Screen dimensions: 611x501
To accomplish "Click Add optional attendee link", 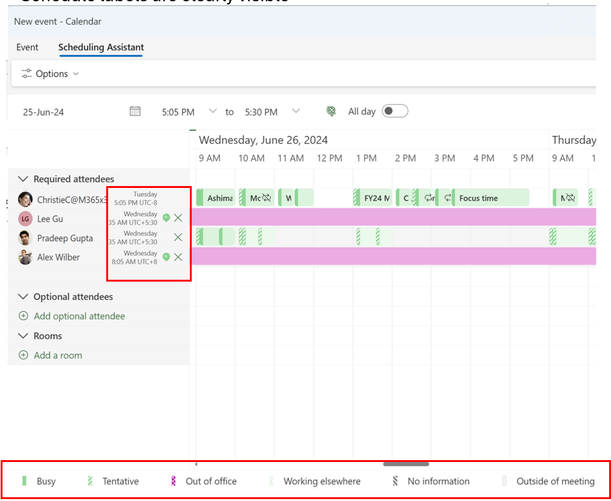I will (79, 316).
